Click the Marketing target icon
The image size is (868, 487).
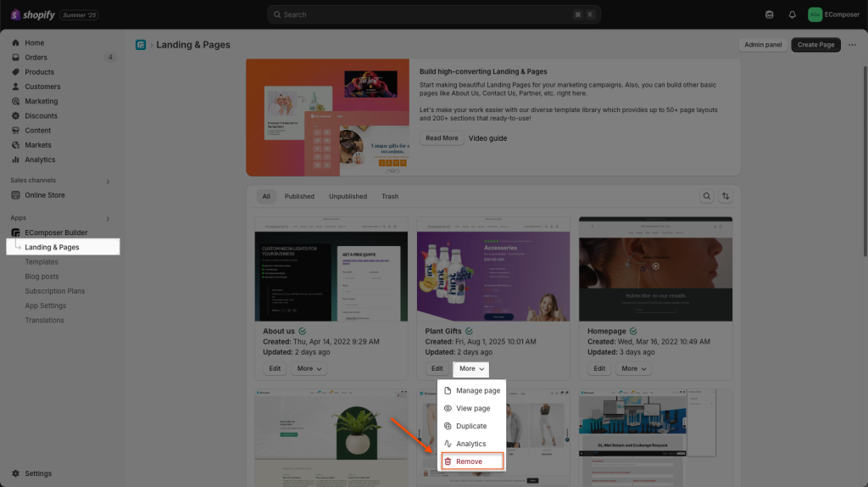click(x=15, y=102)
